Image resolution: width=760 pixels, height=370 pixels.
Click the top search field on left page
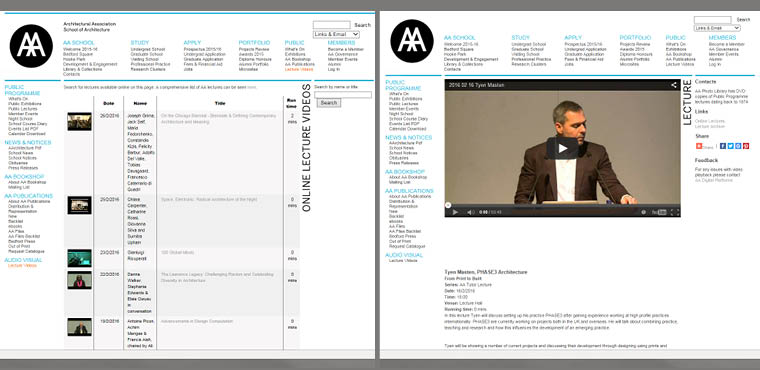tap(332, 25)
